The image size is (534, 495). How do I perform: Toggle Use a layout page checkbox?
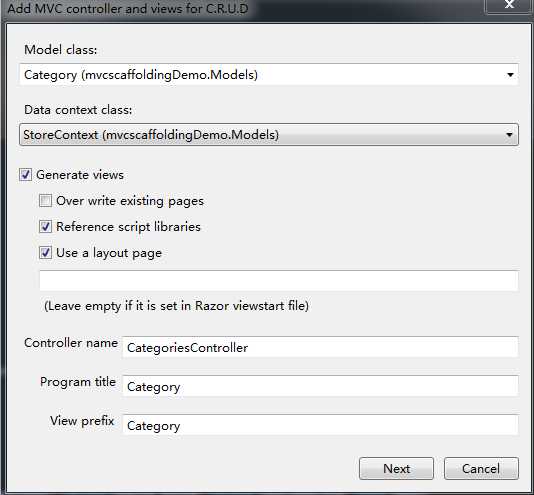45,253
